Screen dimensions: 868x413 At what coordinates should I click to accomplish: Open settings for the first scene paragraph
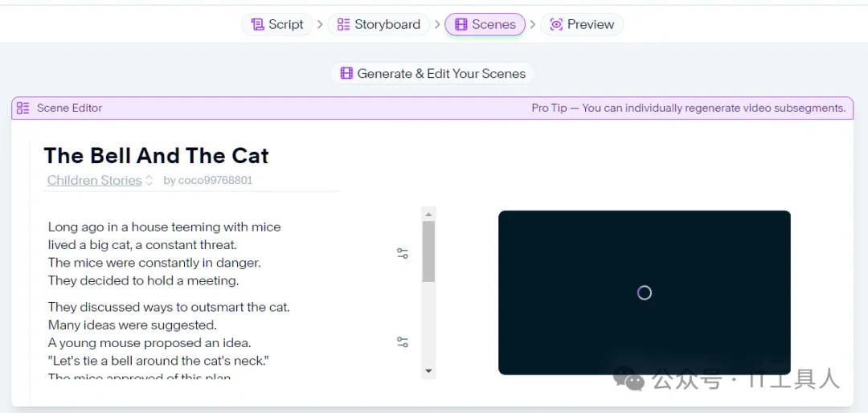click(x=403, y=254)
